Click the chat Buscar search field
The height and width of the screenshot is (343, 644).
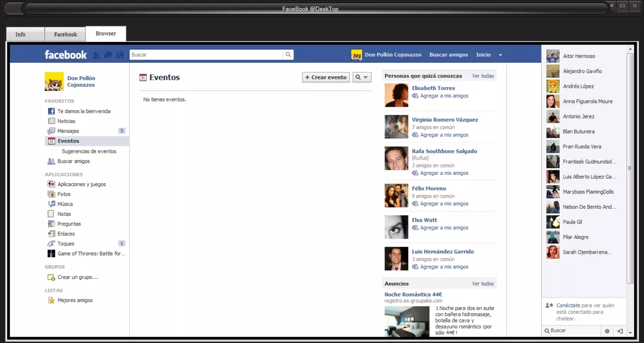click(x=571, y=331)
